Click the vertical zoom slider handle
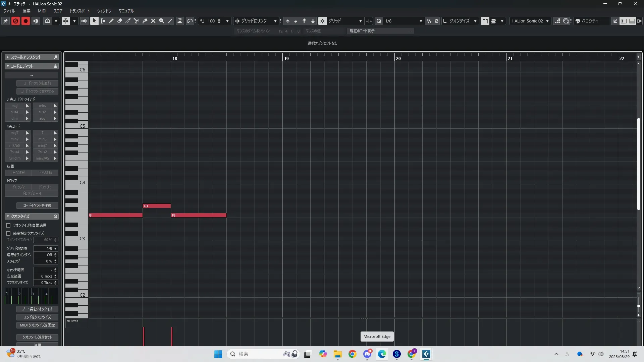Viewport: 644px width, 362px height. pos(638,306)
